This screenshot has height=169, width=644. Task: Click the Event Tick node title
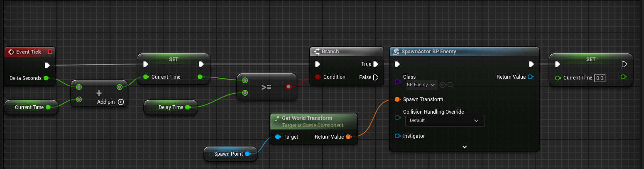click(29, 52)
